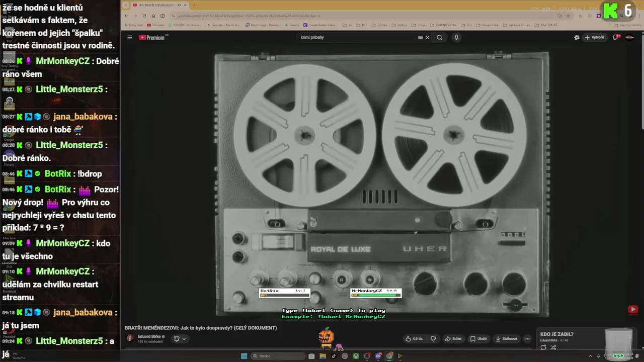Open the Create Better Video bookmark
Screen dimensions: 644x362
tap(320, 25)
